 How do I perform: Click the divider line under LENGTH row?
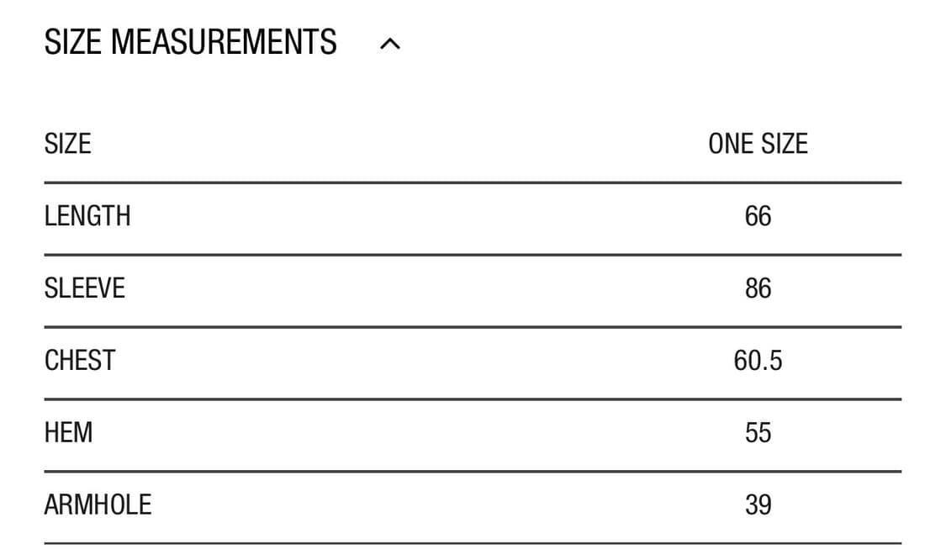[473, 255]
